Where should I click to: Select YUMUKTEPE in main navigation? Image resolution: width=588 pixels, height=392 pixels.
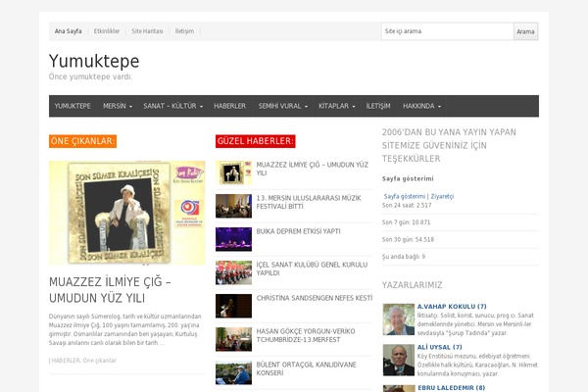tap(73, 106)
